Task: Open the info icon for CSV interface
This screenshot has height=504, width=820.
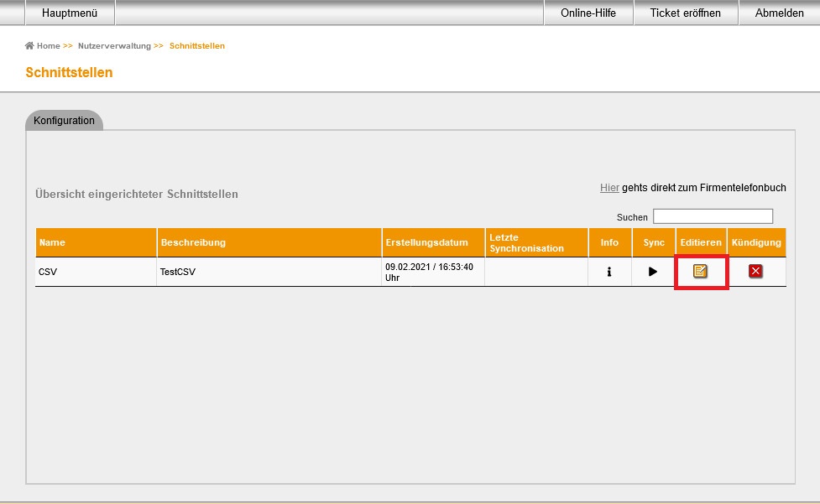Action: (608, 272)
